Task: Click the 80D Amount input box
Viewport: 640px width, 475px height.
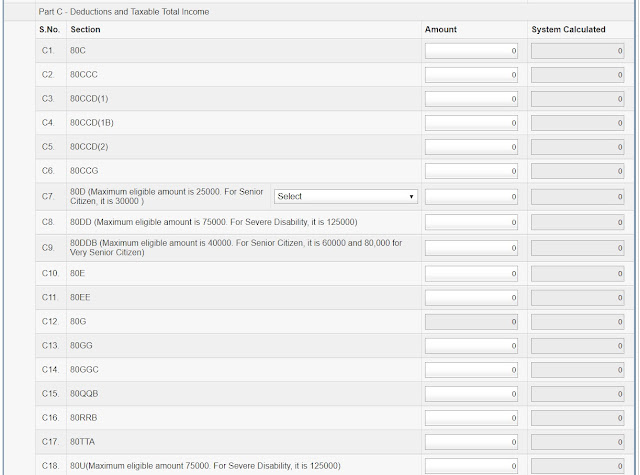Action: pos(472,196)
